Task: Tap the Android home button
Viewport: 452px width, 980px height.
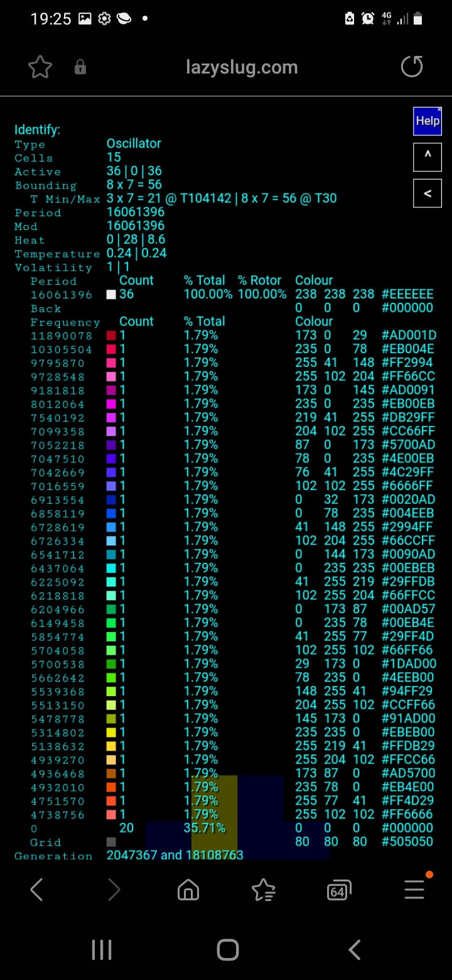Action: 227,950
